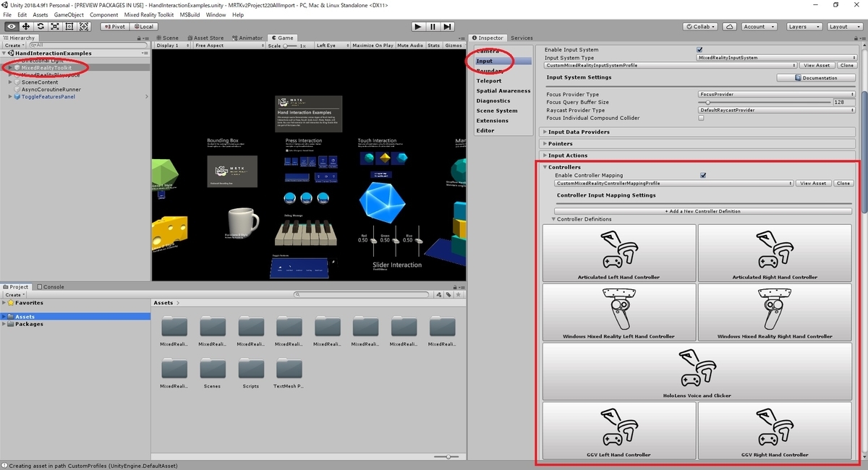The height and width of the screenshot is (470, 868).
Task: Toggle Stats overlay in Game view
Action: click(433, 46)
